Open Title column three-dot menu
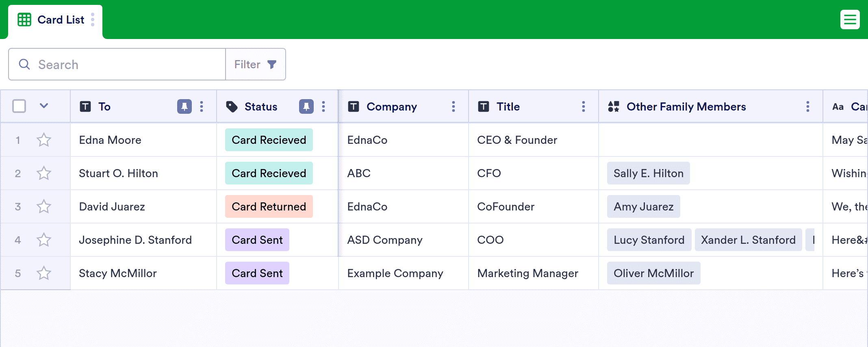This screenshot has width=868, height=347. pyautogui.click(x=584, y=106)
